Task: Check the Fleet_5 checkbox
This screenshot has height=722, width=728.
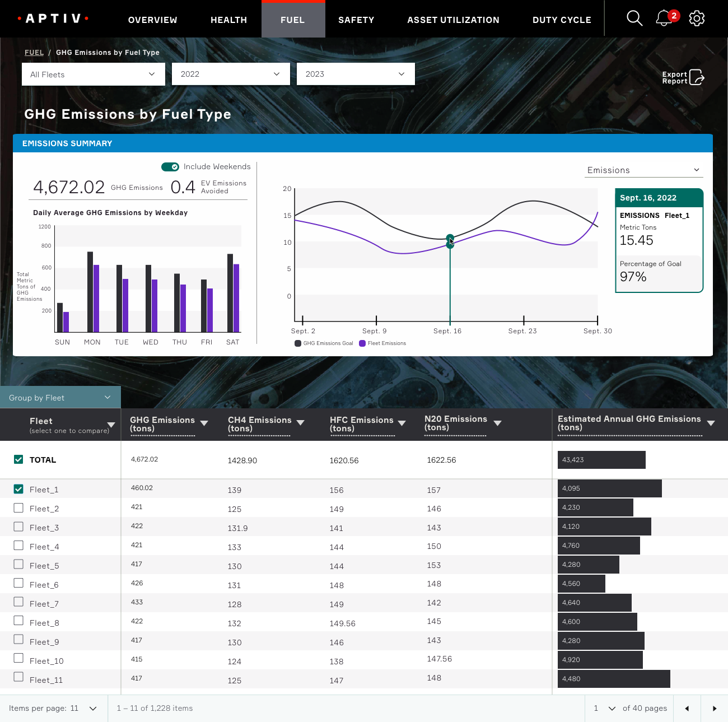Action: [x=18, y=565]
